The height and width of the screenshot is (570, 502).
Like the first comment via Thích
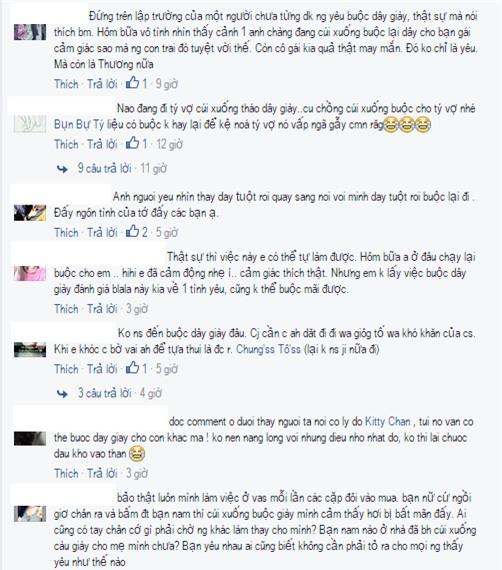click(66, 84)
